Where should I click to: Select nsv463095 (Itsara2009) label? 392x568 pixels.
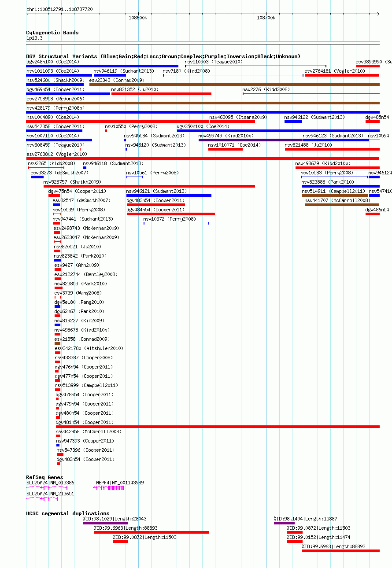pos(238,118)
